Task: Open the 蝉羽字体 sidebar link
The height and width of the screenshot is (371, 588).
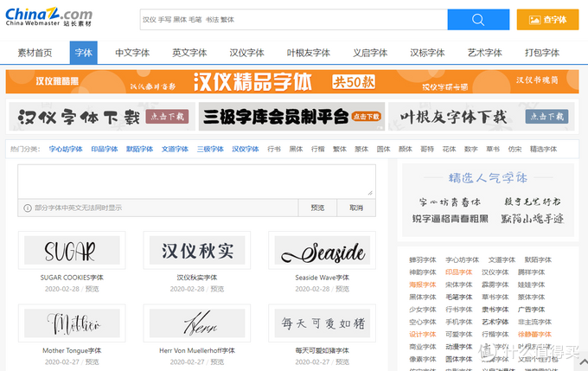Action: [x=423, y=260]
